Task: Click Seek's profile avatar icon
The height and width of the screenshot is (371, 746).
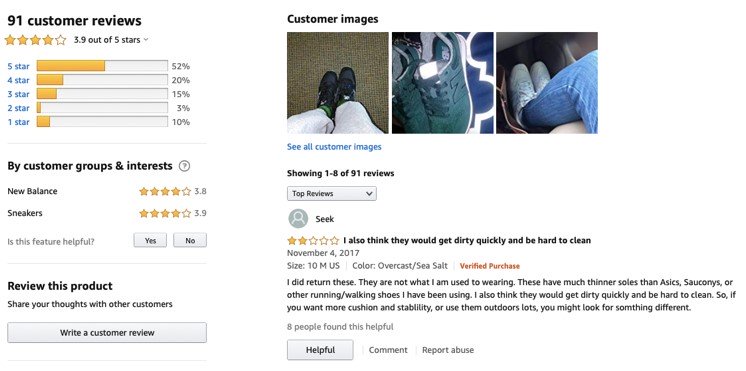Action: [x=298, y=218]
